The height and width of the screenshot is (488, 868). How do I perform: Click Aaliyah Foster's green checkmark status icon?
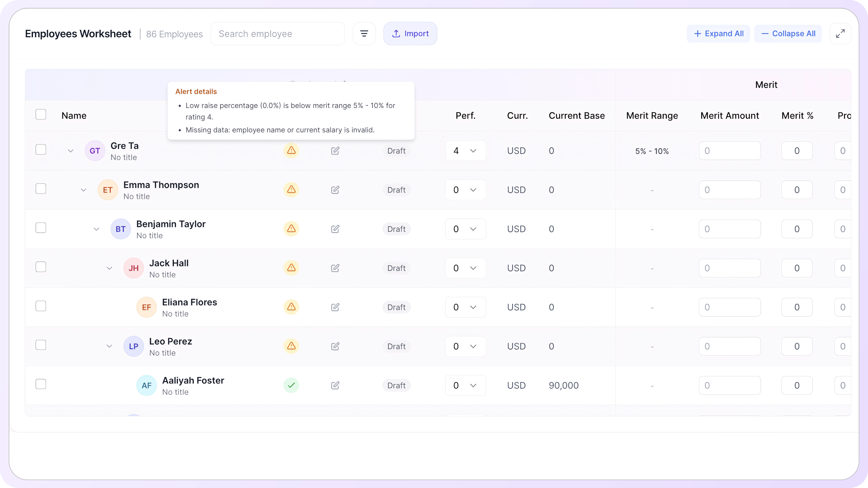[x=291, y=385]
